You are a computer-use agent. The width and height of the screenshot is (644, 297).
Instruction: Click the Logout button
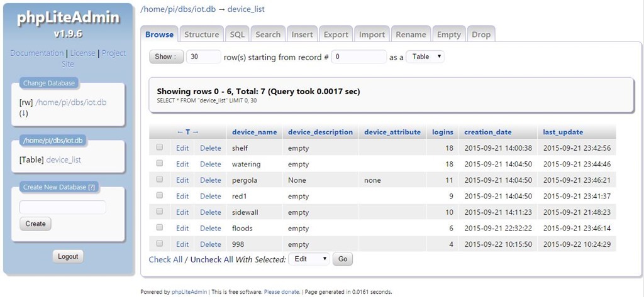click(68, 256)
